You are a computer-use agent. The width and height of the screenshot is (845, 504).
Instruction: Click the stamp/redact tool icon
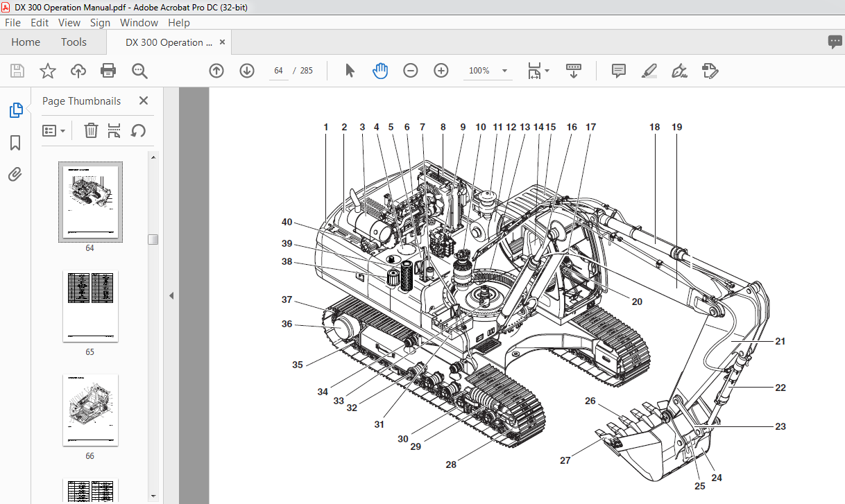pos(710,71)
